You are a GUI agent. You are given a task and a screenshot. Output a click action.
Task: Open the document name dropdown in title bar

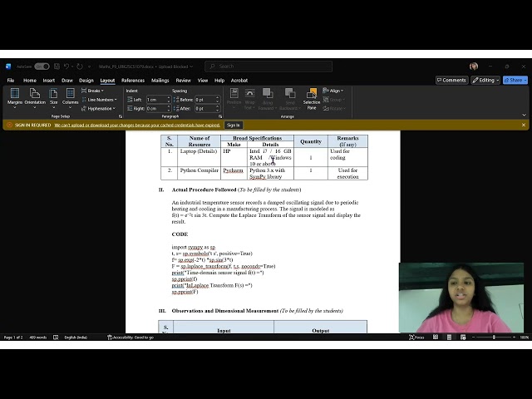coord(191,66)
